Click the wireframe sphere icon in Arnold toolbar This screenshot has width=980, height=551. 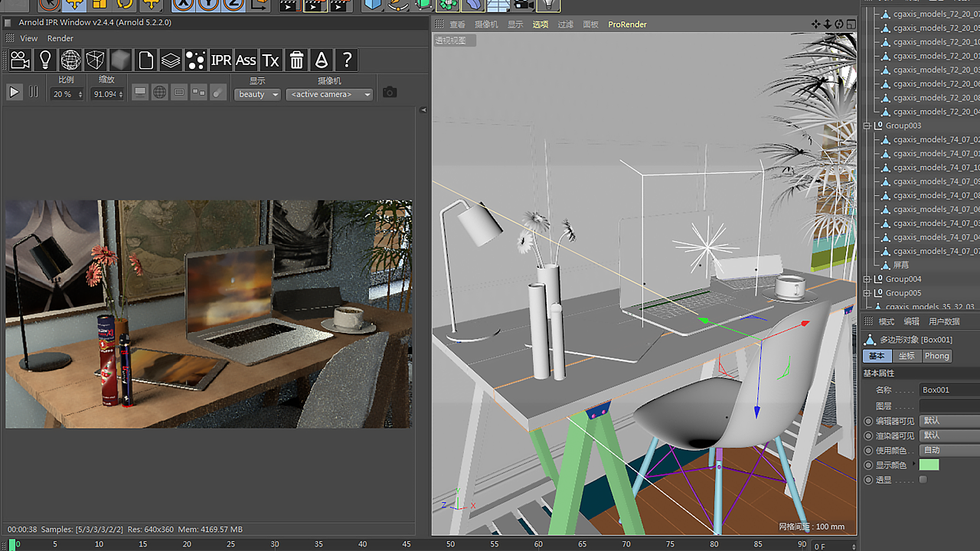click(70, 60)
